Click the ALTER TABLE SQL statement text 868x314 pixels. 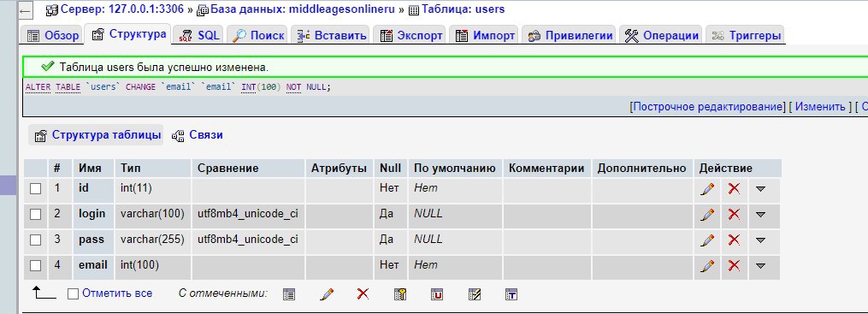(178, 87)
